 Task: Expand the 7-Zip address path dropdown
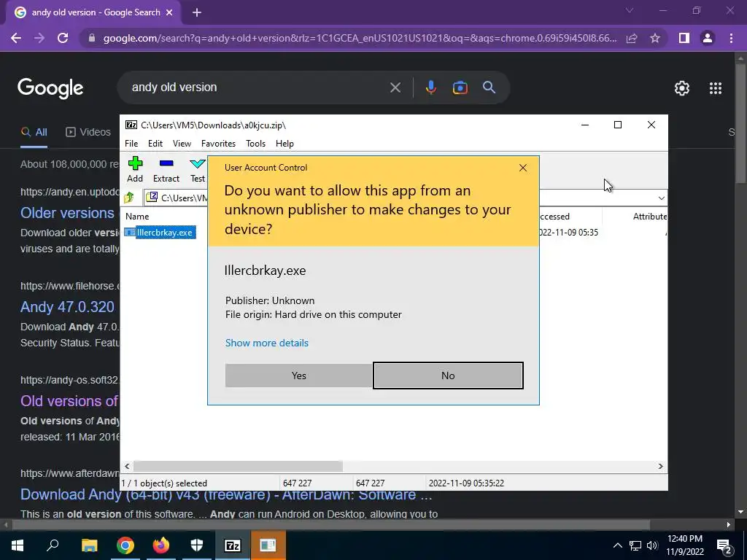661,198
